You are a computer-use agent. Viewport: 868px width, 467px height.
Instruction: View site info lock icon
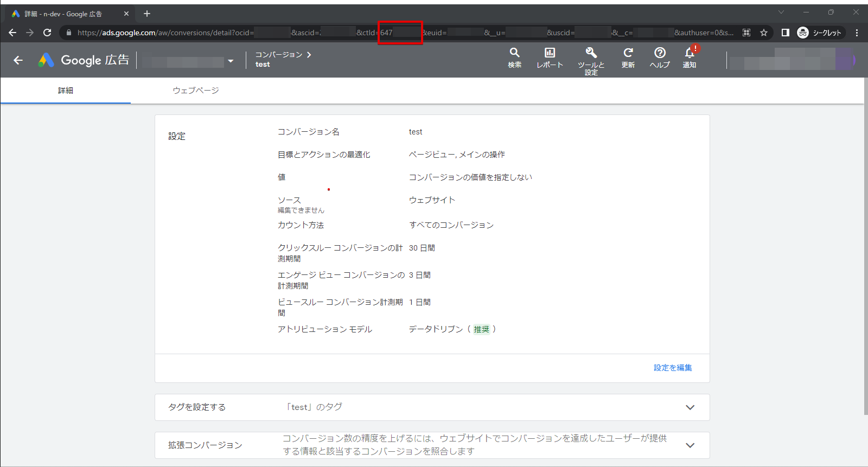point(68,33)
